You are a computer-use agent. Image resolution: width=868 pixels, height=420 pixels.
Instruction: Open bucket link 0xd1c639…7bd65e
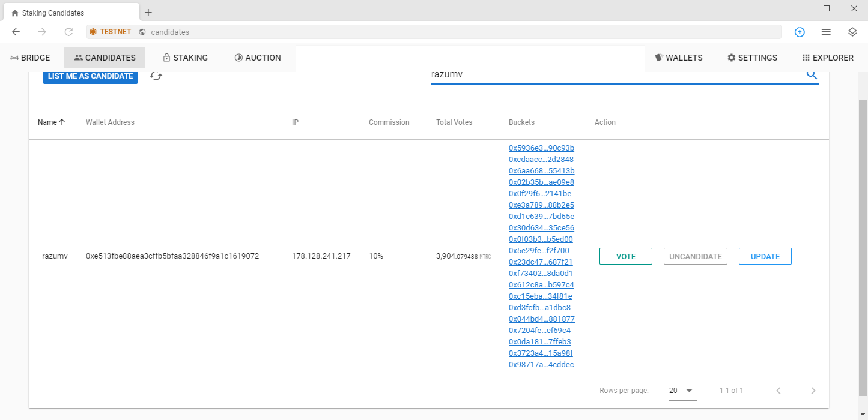[x=541, y=217]
